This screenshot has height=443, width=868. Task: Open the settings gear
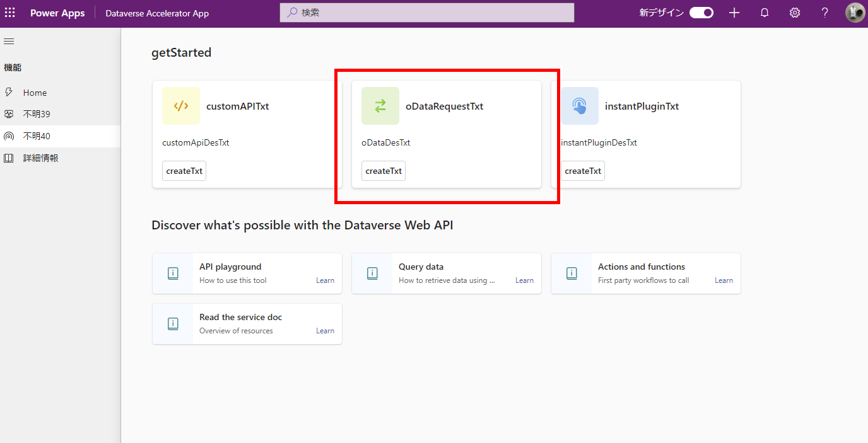coord(794,12)
